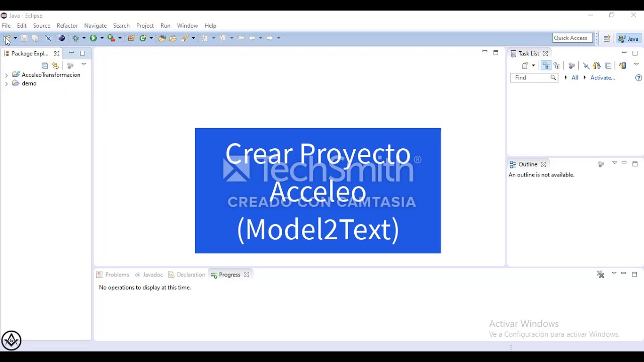This screenshot has width=644, height=362.
Task: Close the Package Explorer view
Action: [57, 53]
